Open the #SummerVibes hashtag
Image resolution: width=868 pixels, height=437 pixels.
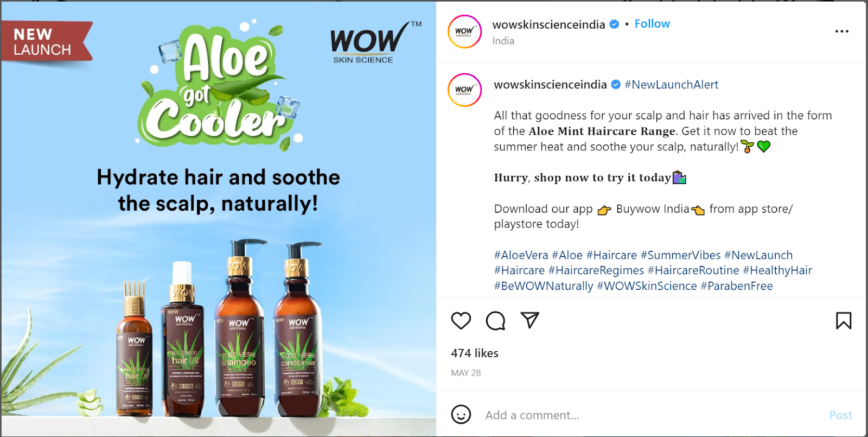tap(680, 255)
